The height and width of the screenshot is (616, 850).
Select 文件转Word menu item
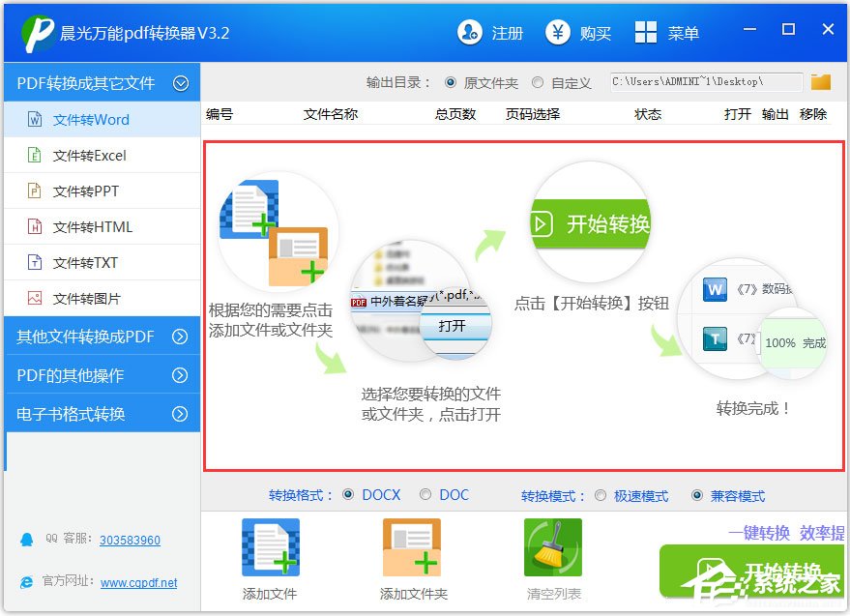(x=102, y=119)
